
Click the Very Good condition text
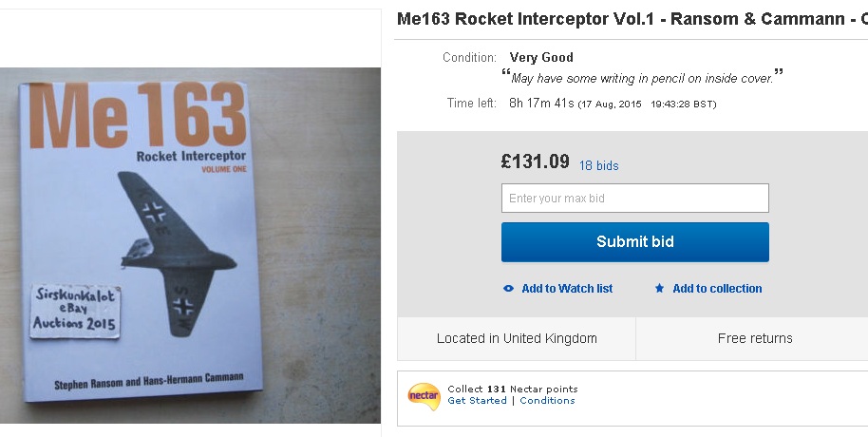click(541, 58)
